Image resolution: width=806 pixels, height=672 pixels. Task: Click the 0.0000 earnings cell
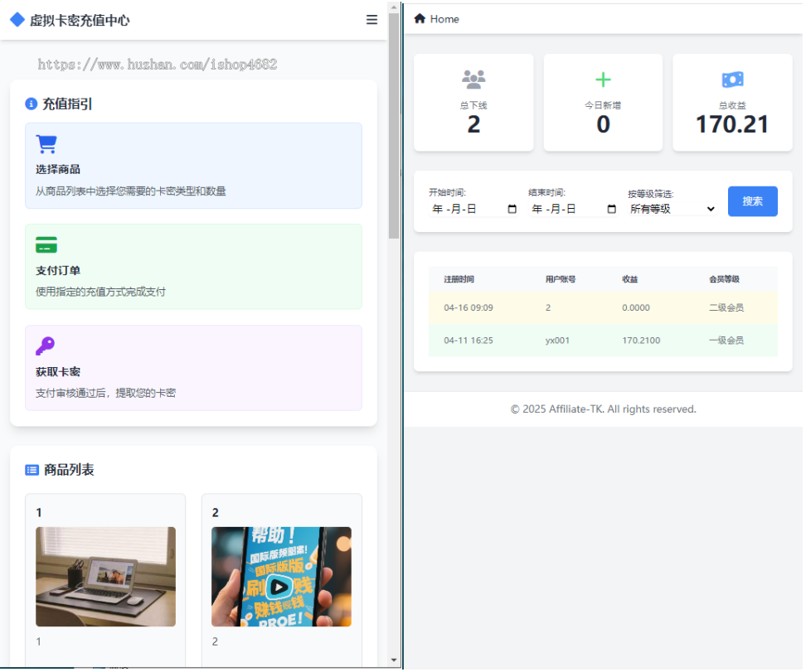637,308
